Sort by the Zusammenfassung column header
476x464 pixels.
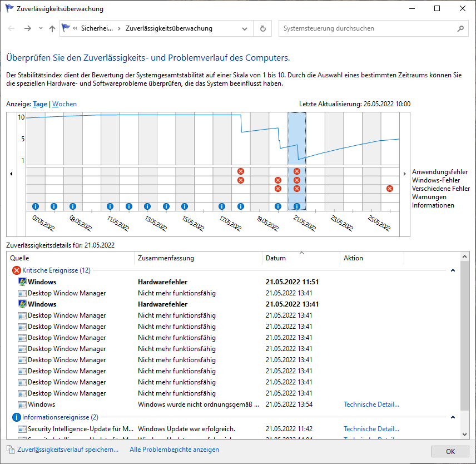[x=198, y=258]
